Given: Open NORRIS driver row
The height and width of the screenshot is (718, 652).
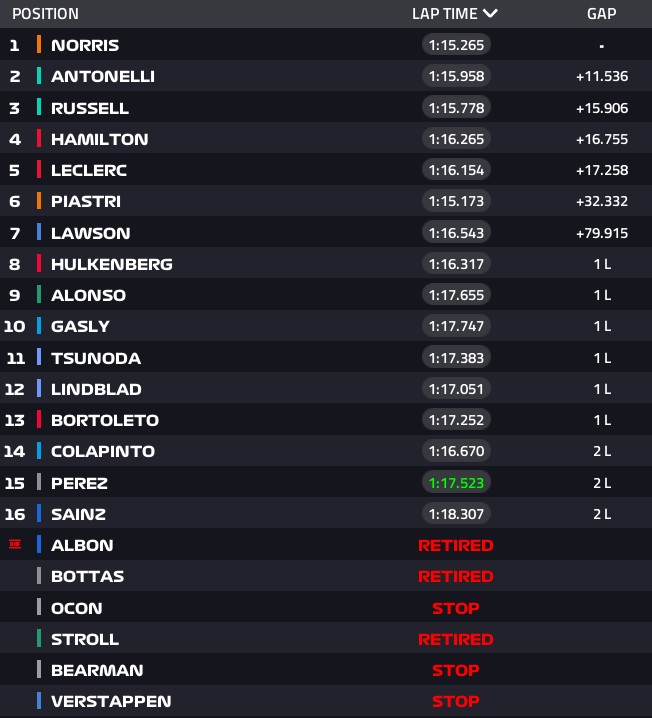Looking at the screenshot, I should pos(326,44).
